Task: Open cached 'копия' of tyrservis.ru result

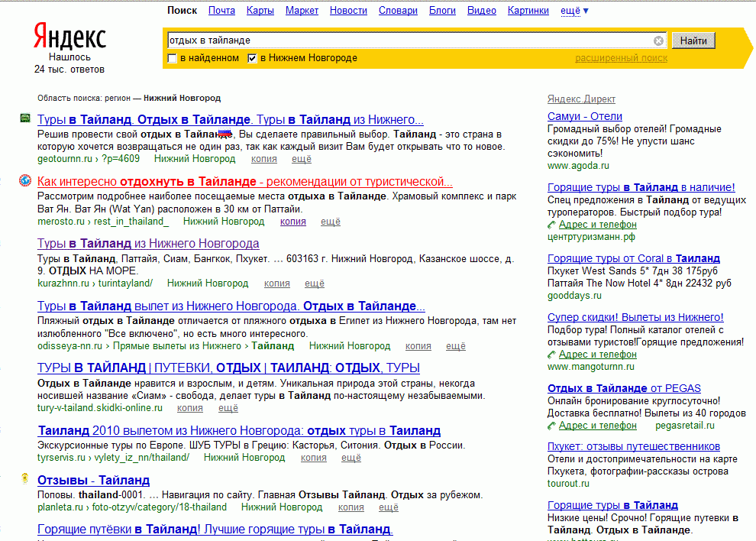Action: tap(313, 458)
